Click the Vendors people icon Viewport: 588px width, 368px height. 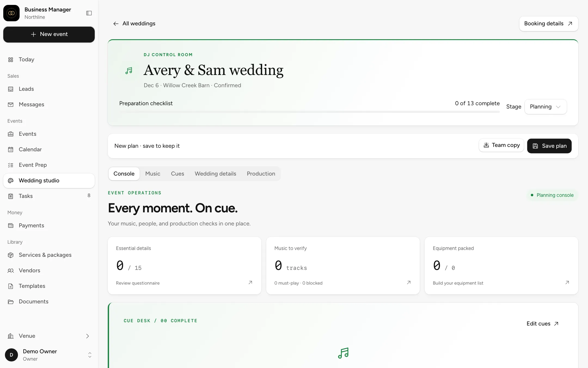click(x=11, y=271)
